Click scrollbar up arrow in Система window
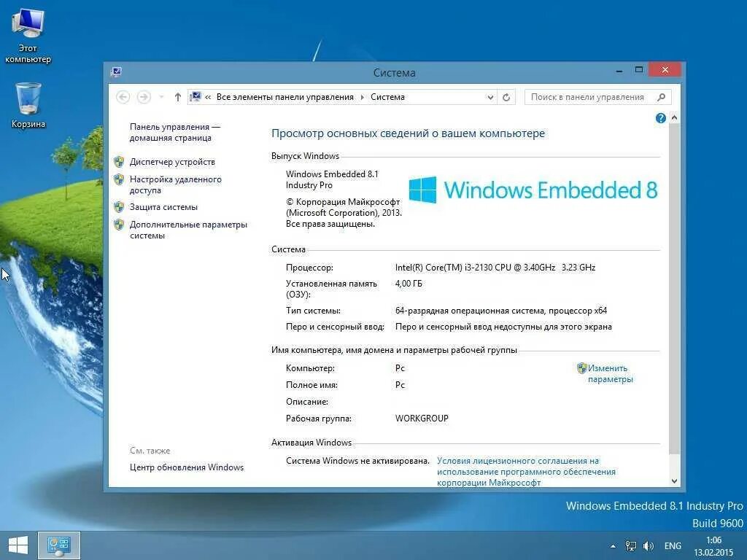Screen dimensions: 747x560 point(674,117)
